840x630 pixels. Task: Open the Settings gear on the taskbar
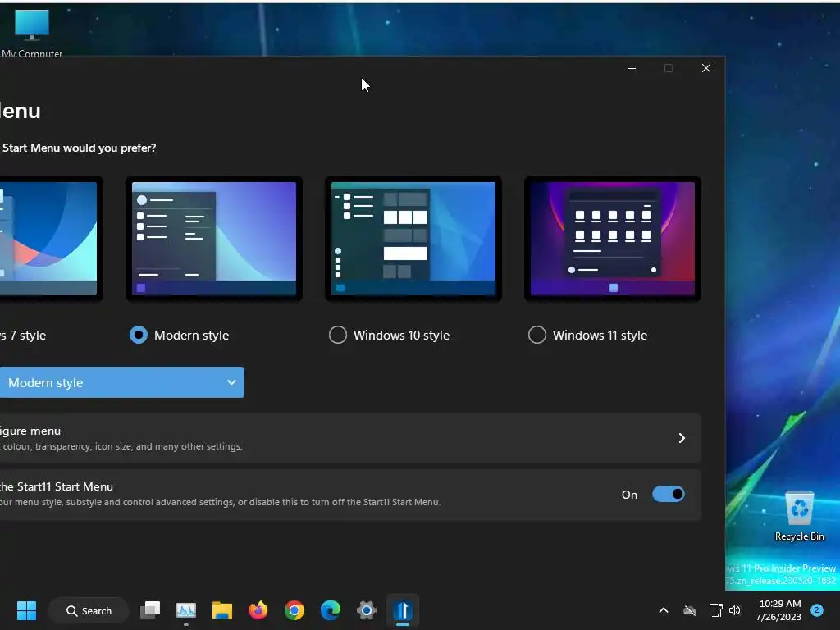(367, 610)
